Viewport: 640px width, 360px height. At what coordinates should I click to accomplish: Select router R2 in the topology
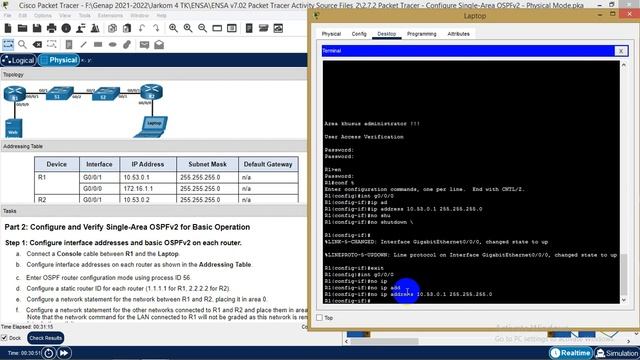pyautogui.click(x=151, y=92)
